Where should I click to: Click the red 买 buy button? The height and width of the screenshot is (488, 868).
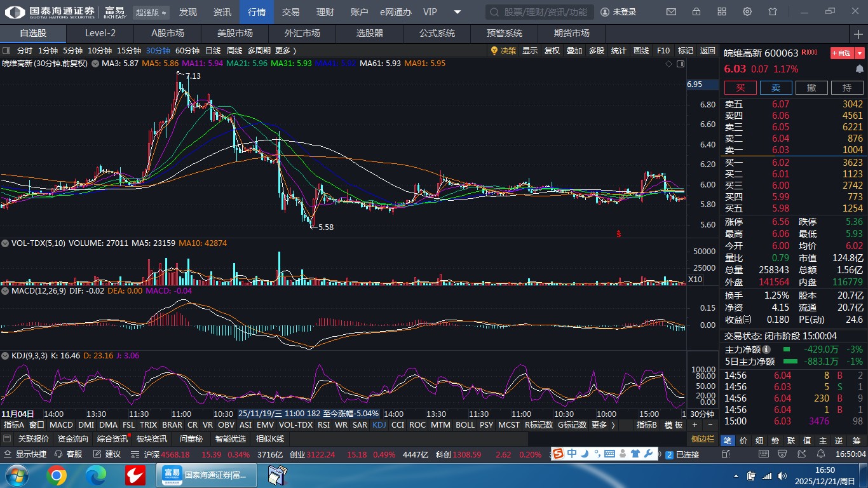740,88
